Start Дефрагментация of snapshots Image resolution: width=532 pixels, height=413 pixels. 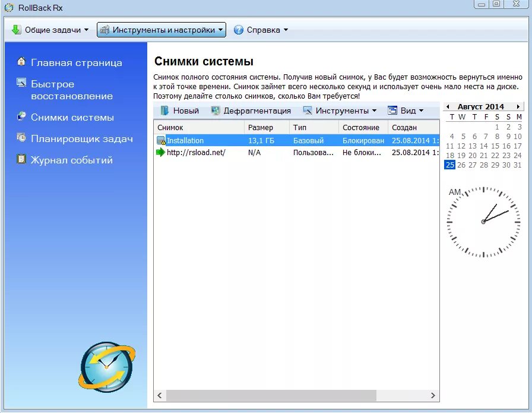[251, 111]
